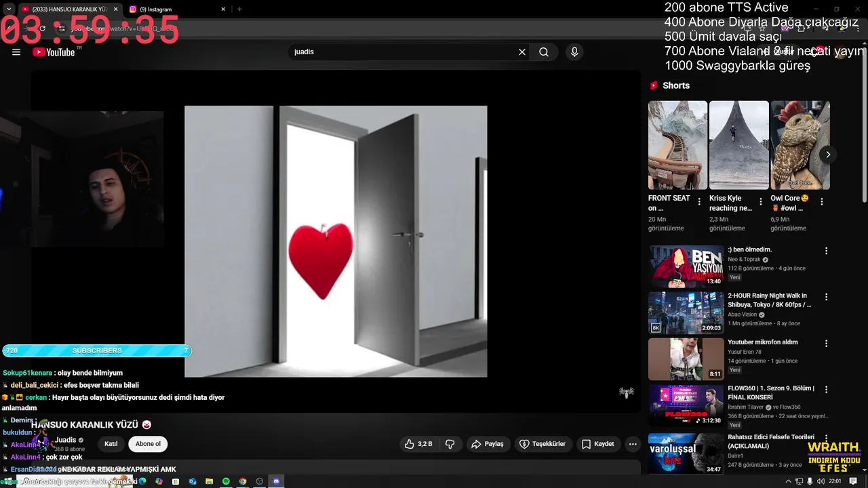The width and height of the screenshot is (868, 488).
Task: Open options for 'Youtuber mikrofon aldım' video
Action: tap(826, 344)
